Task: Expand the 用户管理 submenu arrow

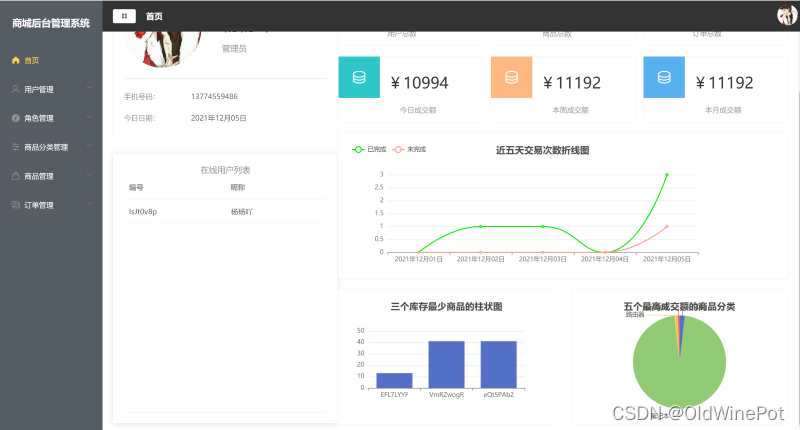Action: coord(90,89)
